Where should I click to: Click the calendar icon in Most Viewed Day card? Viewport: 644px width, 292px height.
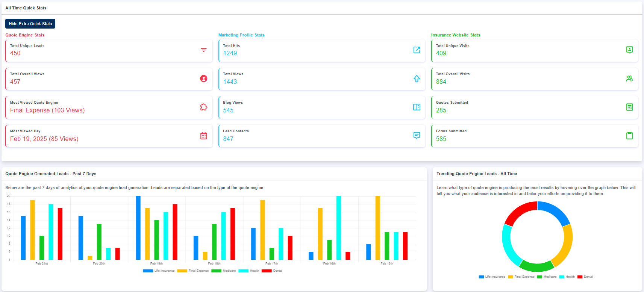click(203, 136)
